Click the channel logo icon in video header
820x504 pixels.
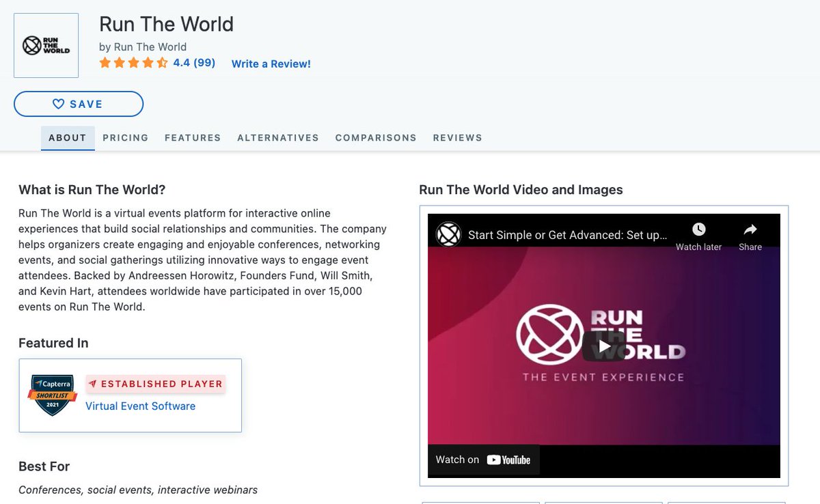pyautogui.click(x=449, y=235)
